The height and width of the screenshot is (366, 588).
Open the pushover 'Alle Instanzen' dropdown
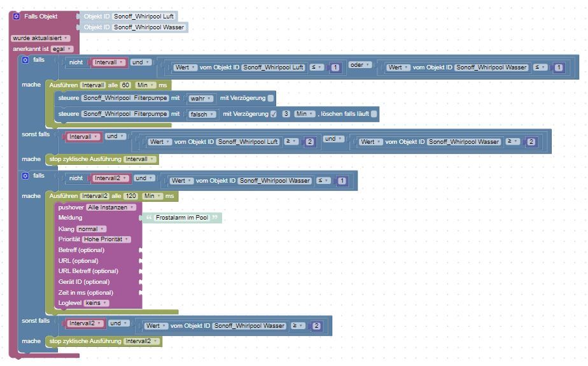click(111, 208)
